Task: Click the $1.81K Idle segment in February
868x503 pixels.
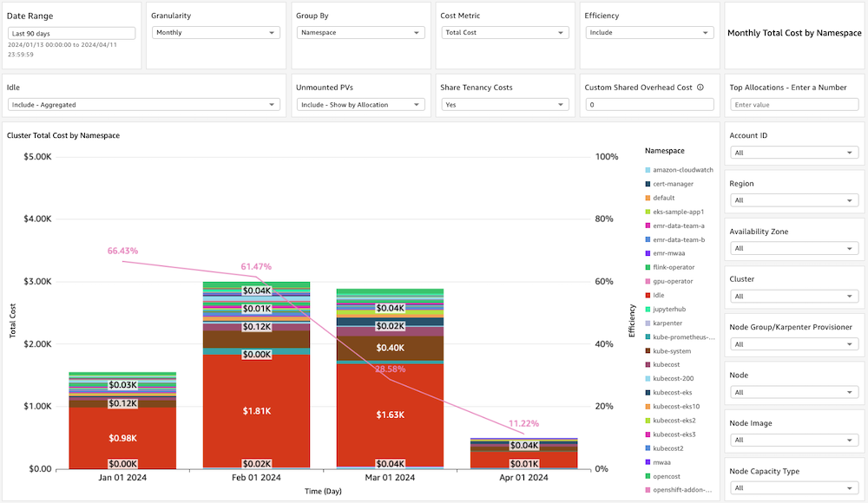Action: (x=256, y=411)
